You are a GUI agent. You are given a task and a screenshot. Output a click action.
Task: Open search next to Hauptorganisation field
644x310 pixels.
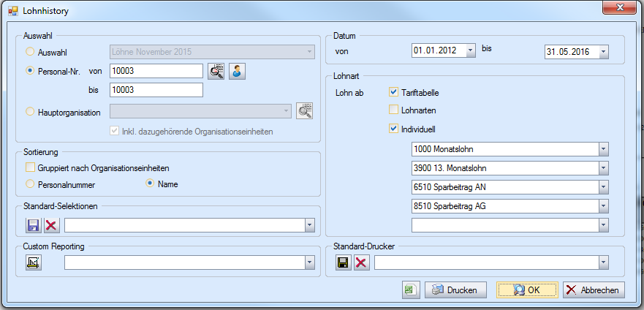(x=304, y=111)
